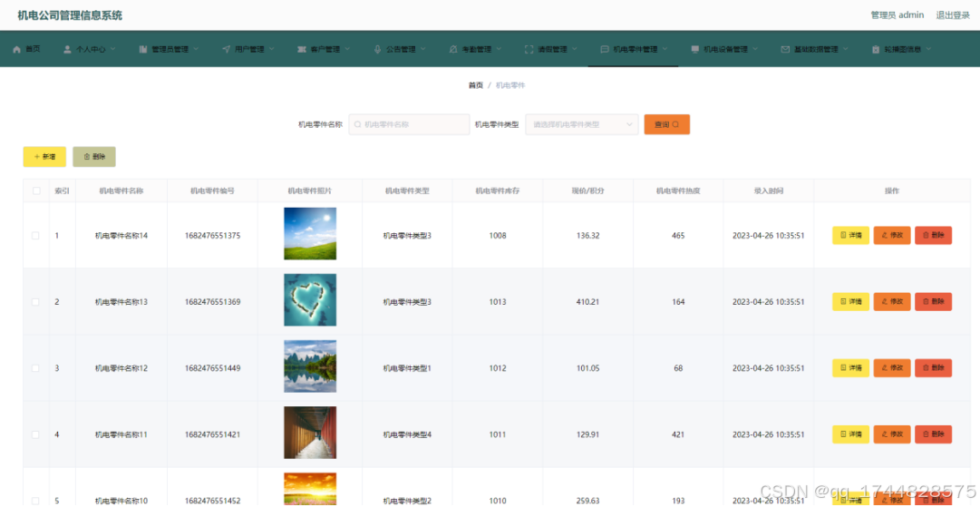Viewport: 980px width, 507px height.
Task: Click the 删除 batch delete button above table
Action: (x=94, y=157)
